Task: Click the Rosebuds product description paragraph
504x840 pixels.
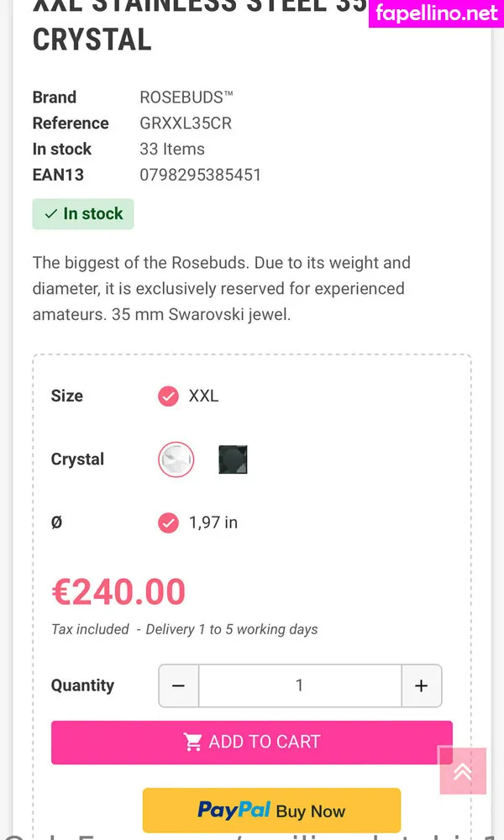Action: [222, 288]
